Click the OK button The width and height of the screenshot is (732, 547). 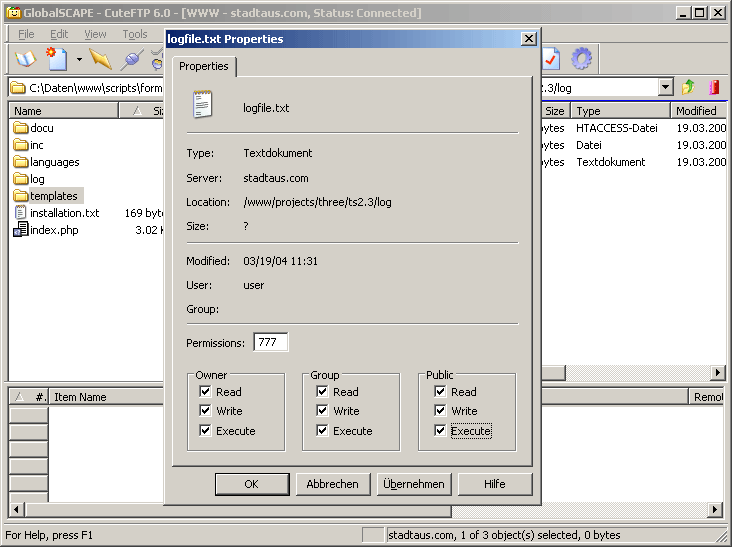252,484
